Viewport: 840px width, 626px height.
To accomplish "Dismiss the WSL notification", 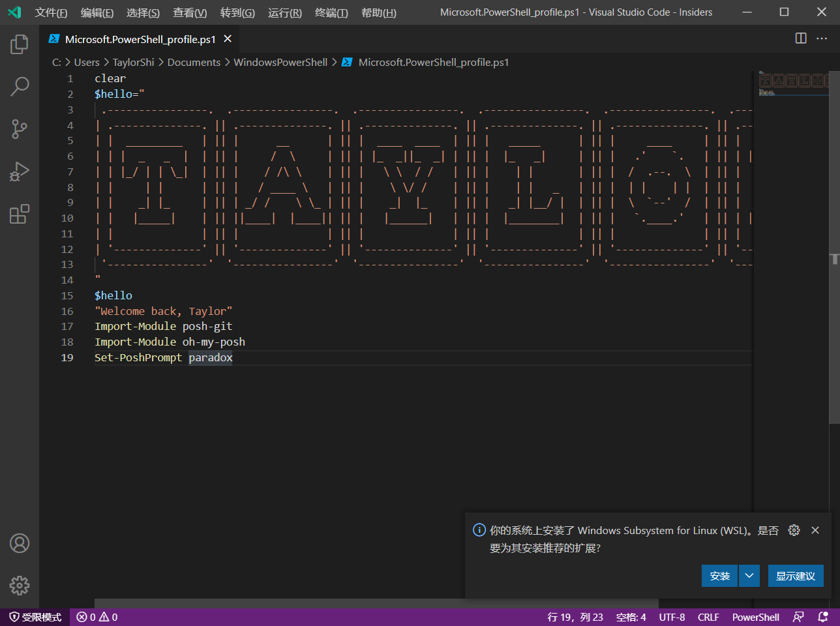I will point(815,530).
